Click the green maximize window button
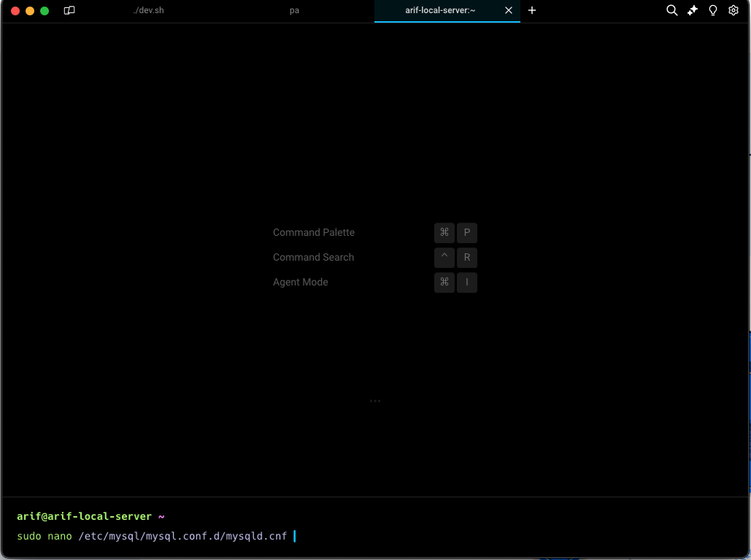 click(x=45, y=11)
